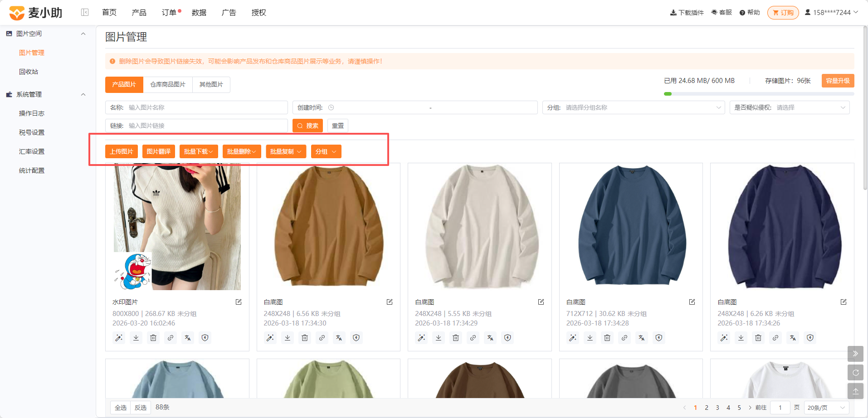Open the 下载插件 download link
Image resolution: width=868 pixels, height=418 pixels.
tap(687, 13)
